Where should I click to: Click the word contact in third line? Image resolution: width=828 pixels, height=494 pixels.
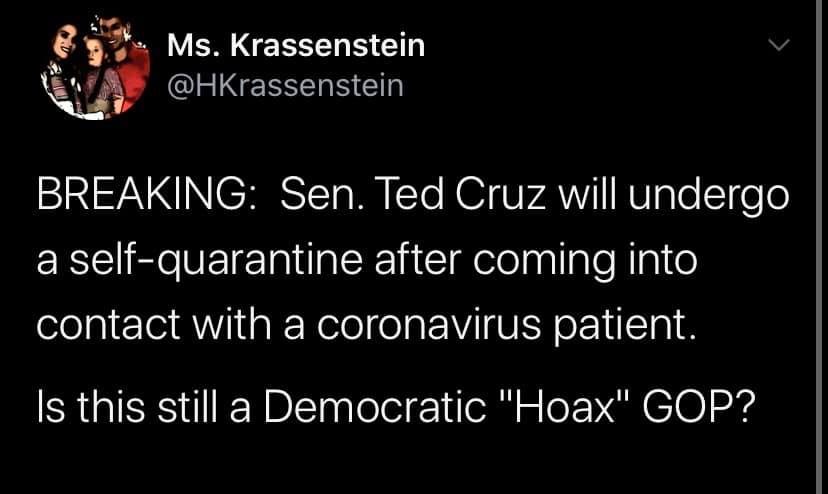(108, 325)
